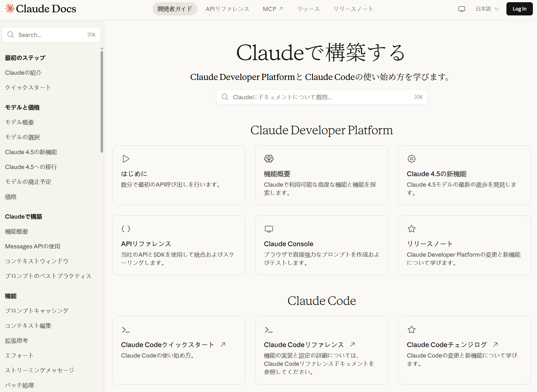This screenshot has width=537, height=392.
Task: Open プロンプトキャッシング from the sidebar
Action: coord(37,311)
